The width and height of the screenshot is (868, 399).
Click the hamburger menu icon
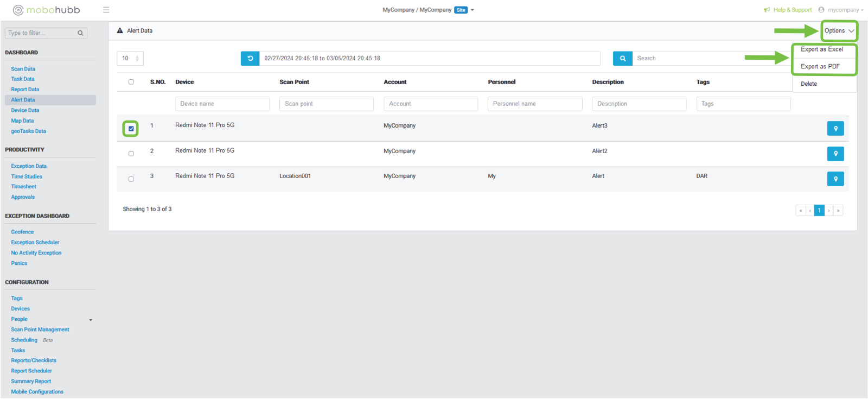106,10
